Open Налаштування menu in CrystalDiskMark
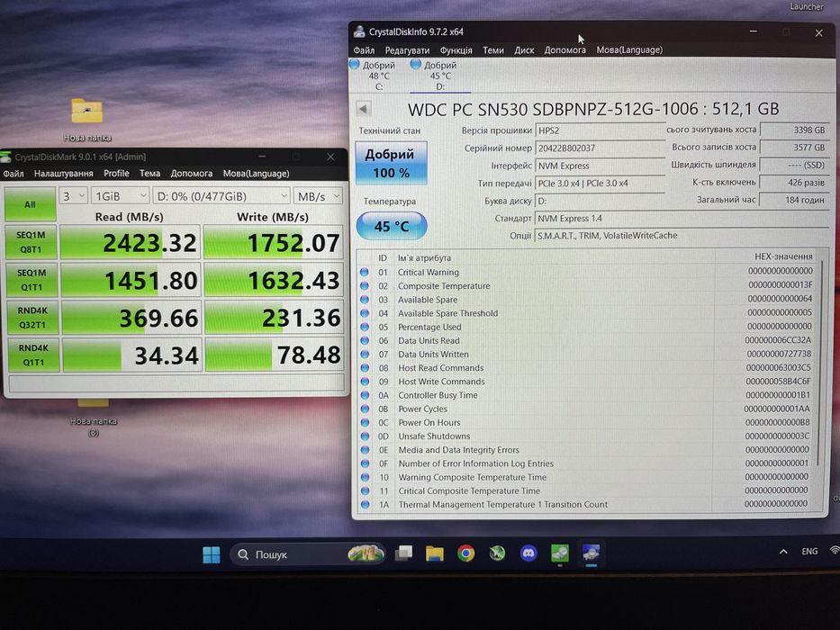This screenshot has height=630, width=840. click(x=63, y=174)
